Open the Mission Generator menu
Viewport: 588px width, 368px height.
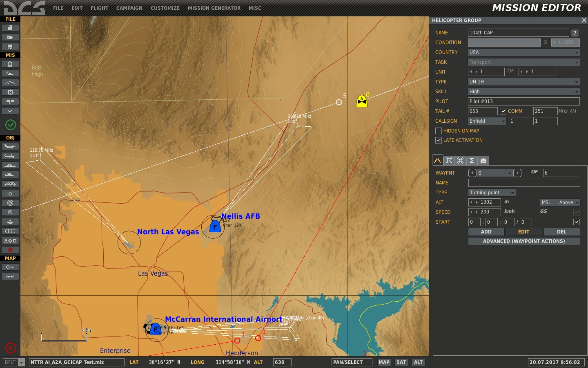tap(214, 8)
